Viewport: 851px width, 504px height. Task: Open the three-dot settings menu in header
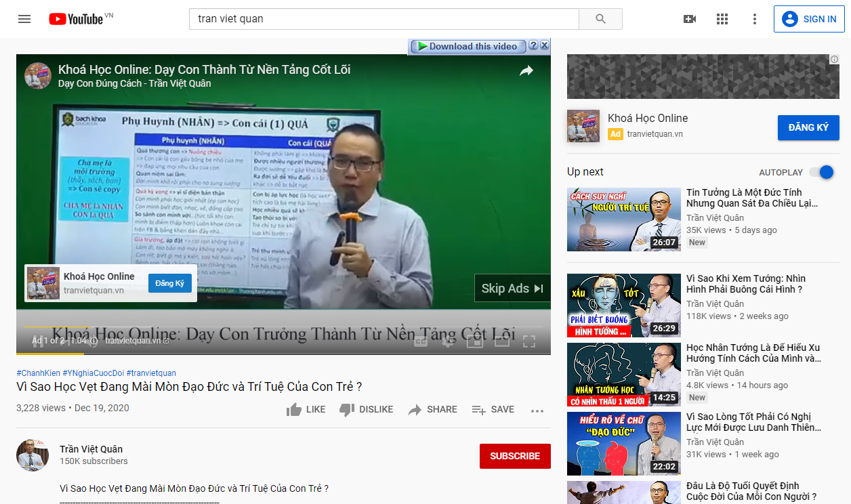(755, 19)
